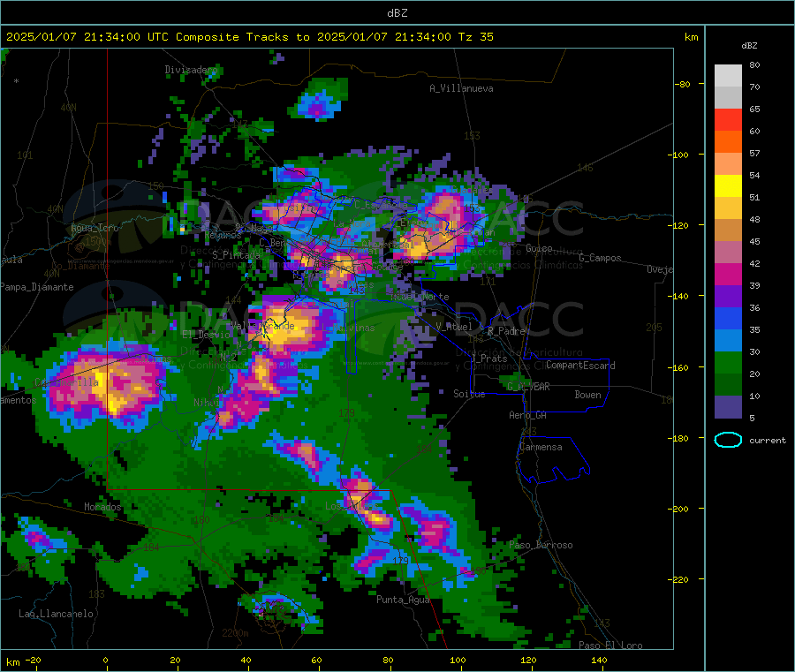Click the 0 km x-axis tick label
The image size is (795, 672).
[x=105, y=660]
